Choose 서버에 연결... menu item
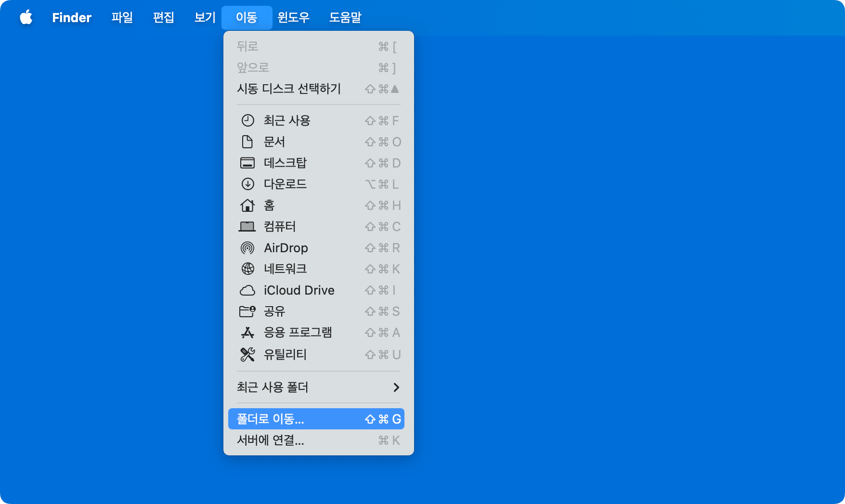The width and height of the screenshot is (845, 504). point(316,440)
